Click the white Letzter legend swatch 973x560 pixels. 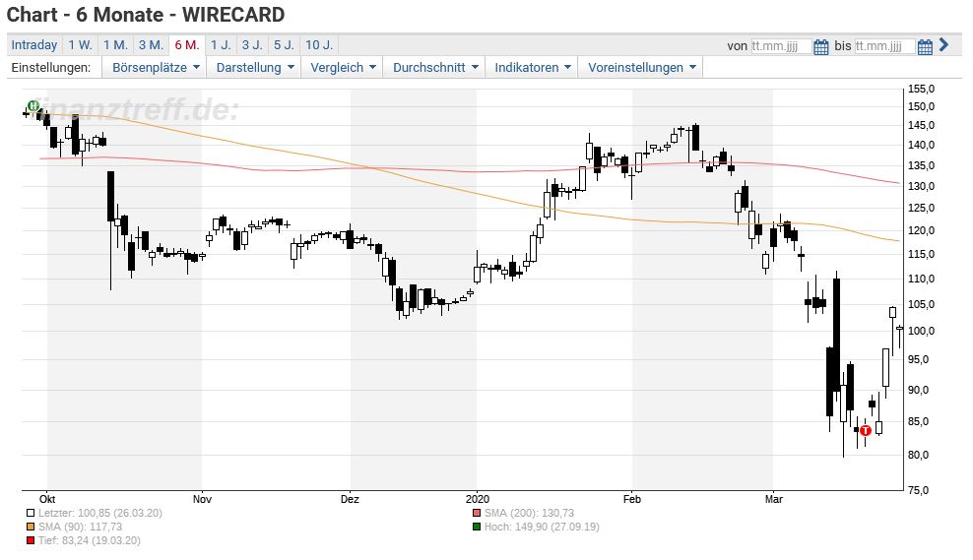[31, 514]
